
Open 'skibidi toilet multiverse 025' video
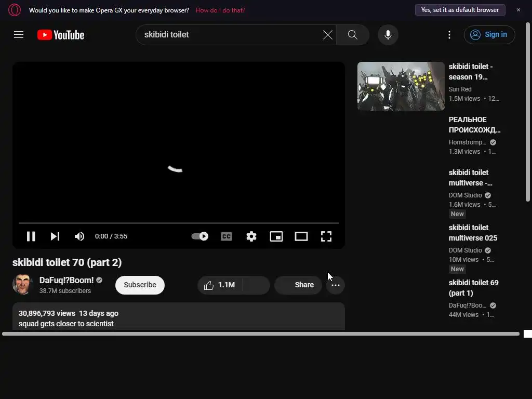click(473, 233)
